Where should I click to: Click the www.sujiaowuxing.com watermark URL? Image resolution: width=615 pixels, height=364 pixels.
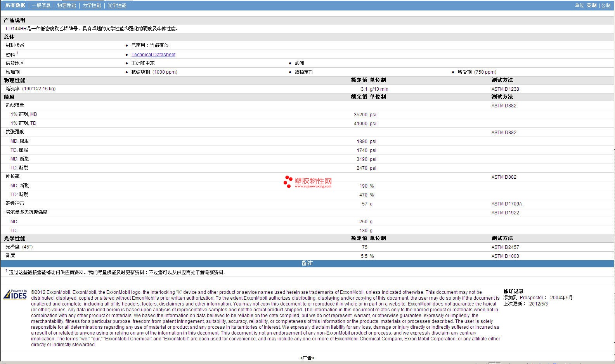coord(313,186)
